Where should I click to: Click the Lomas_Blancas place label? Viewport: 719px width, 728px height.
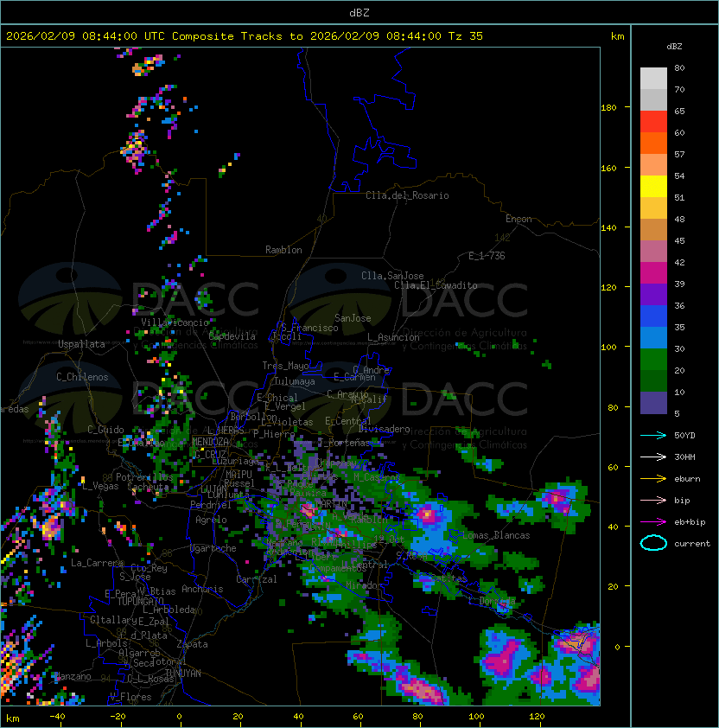pos(496,535)
